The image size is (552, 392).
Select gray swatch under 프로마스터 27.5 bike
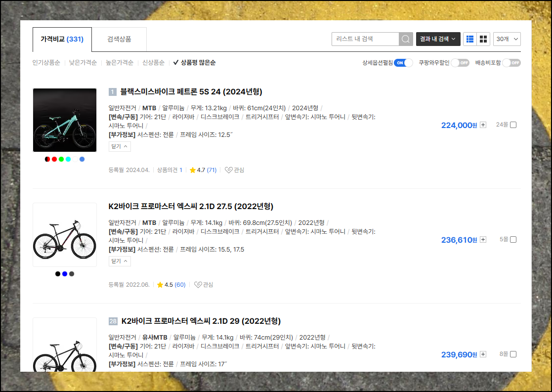pos(72,274)
